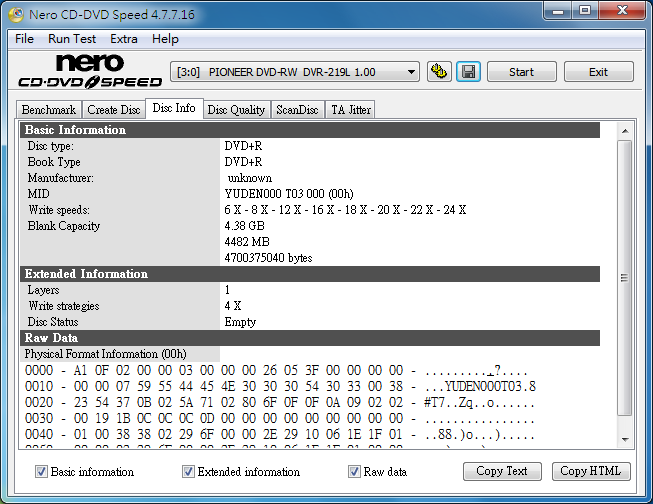Click the scrollbar up arrow
The width and height of the screenshot is (653, 504).
625,131
